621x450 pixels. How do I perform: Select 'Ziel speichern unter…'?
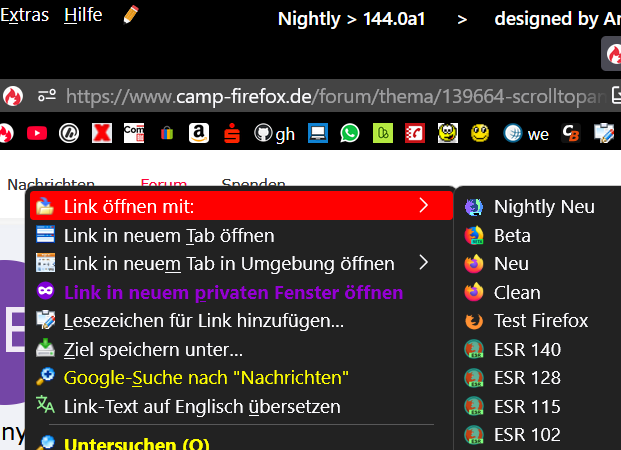pyautogui.click(x=241, y=349)
